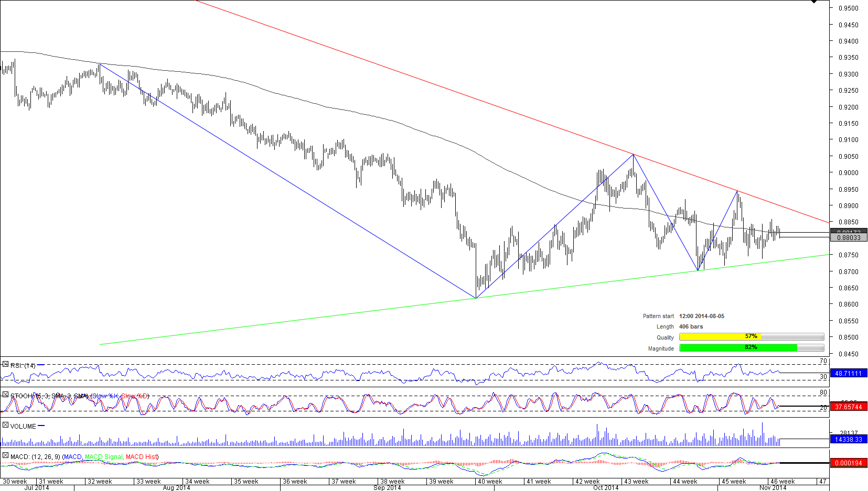Click the 43 week time axis label

tap(636, 481)
